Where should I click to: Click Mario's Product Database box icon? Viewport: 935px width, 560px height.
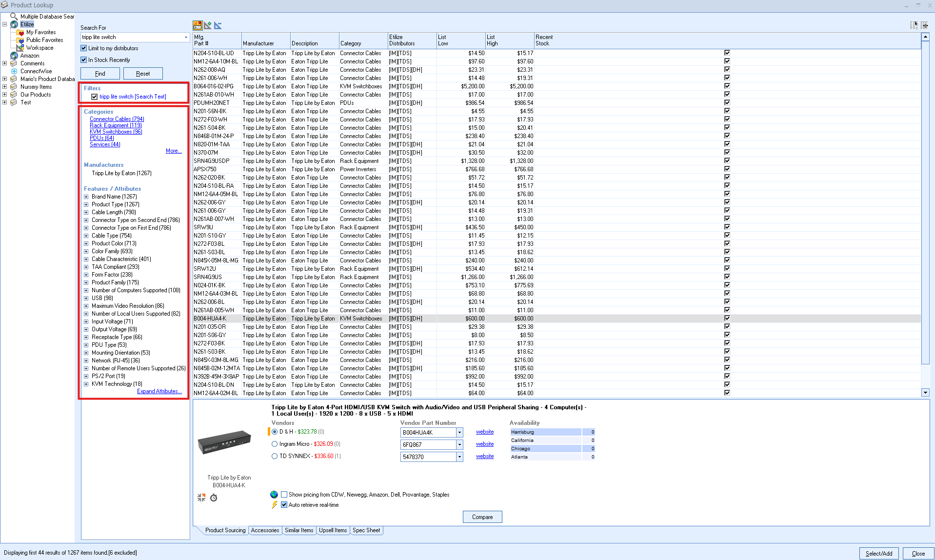point(14,79)
